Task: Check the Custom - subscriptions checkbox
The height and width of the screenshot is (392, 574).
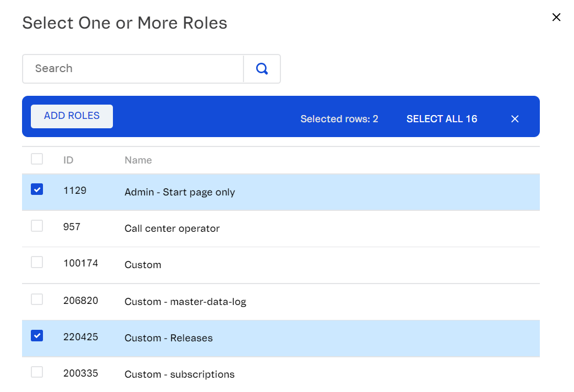Action: pos(37,372)
